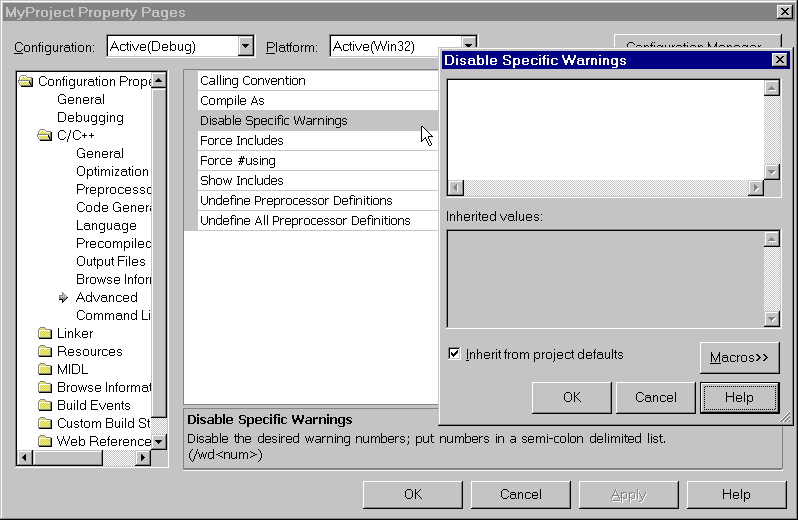The width and height of the screenshot is (798, 520).
Task: Click the Build Events folder icon
Action: 45,406
